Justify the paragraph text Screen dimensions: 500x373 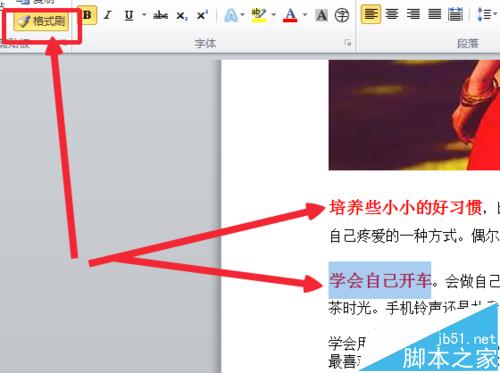click(x=434, y=14)
